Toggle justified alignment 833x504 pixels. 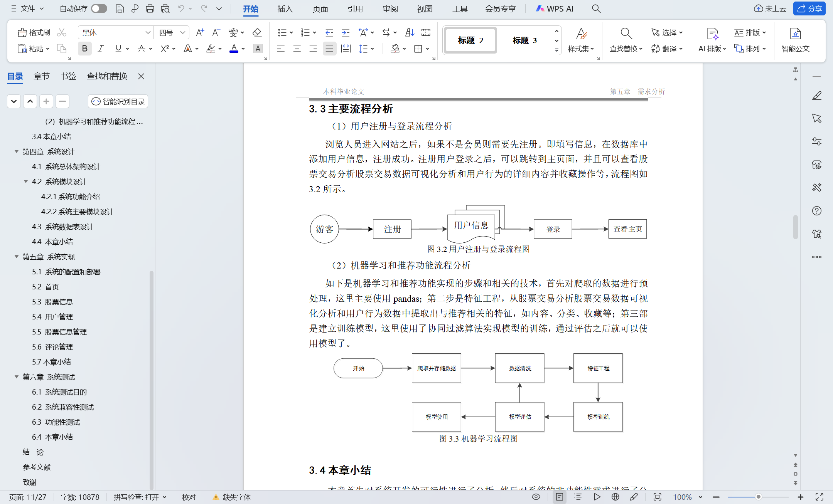329,49
